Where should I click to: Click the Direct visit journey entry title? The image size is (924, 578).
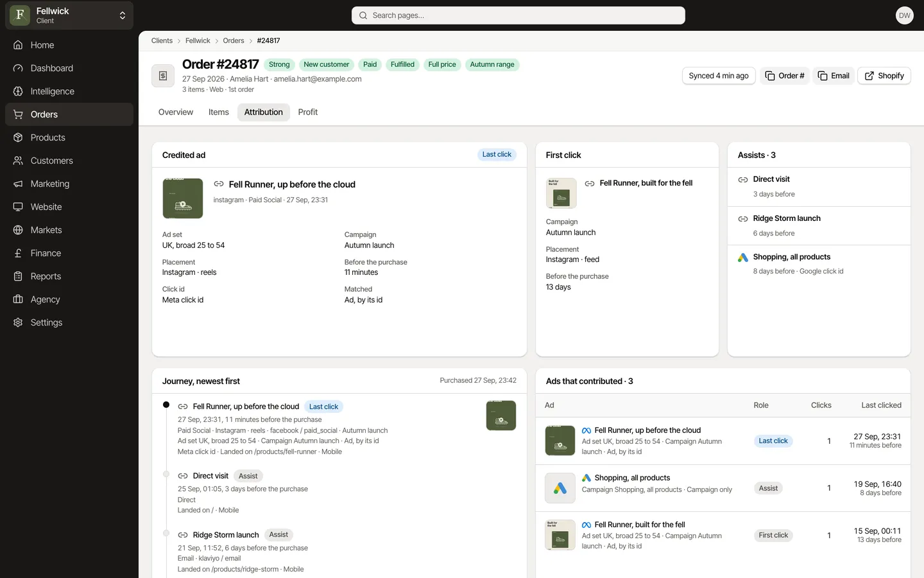pos(210,476)
